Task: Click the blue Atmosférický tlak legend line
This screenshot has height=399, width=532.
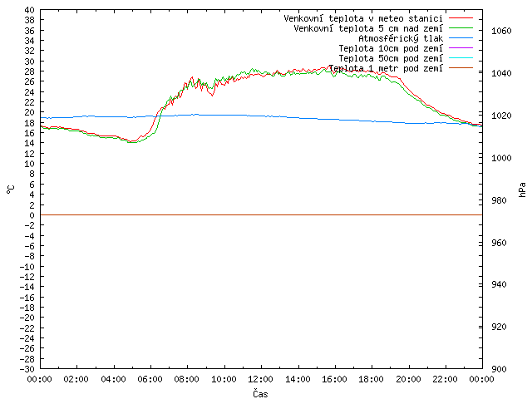Action: pyautogui.click(x=461, y=38)
